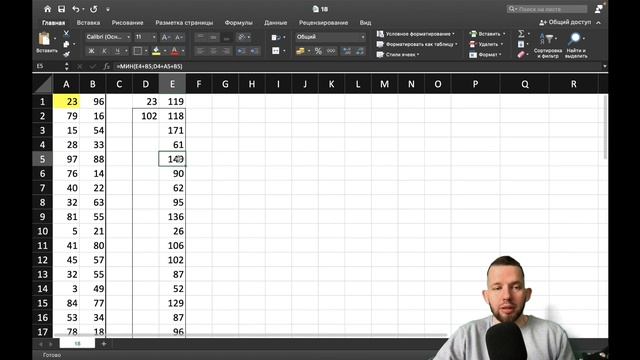Apply the thousands separator 000 format
Screen dimensions: 640x360
331,51
